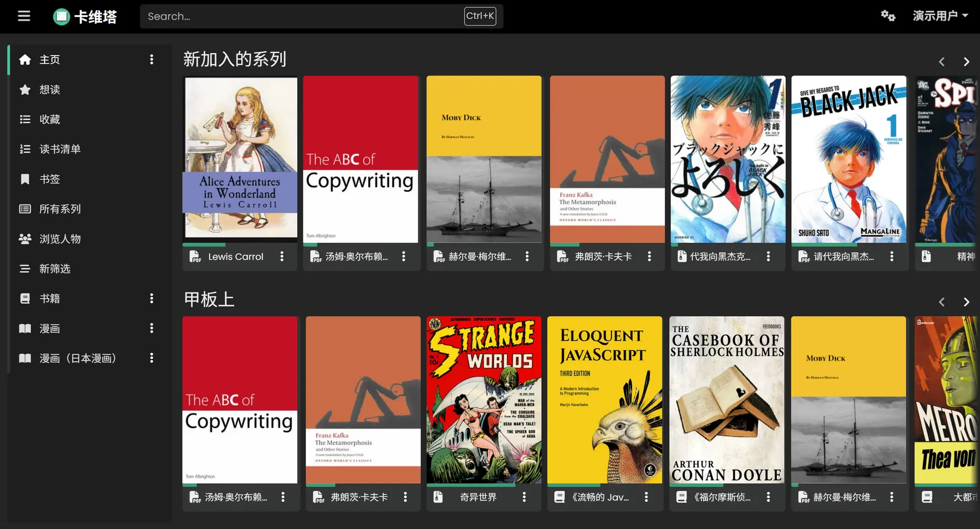Click progress bar under Eloquent JavaScript cover

[x=605, y=484]
